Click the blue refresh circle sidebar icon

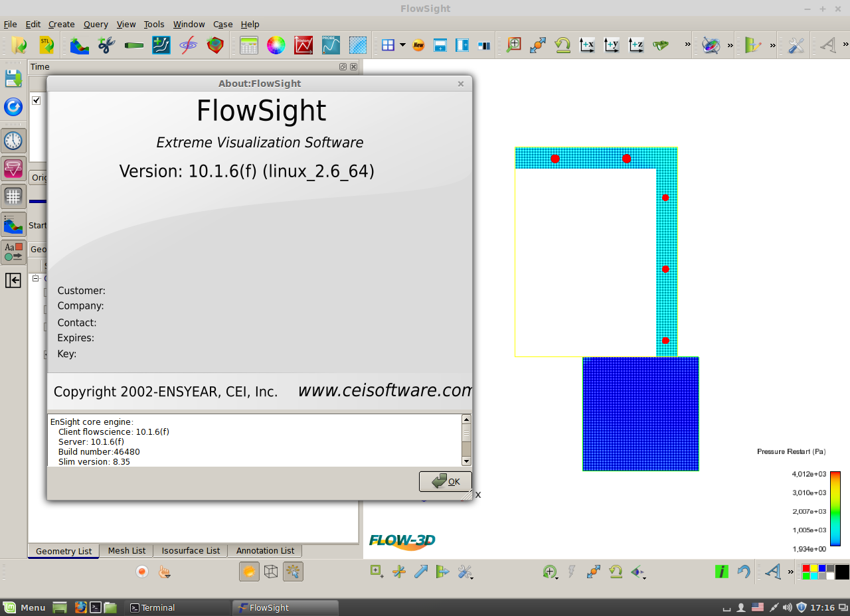(13, 106)
